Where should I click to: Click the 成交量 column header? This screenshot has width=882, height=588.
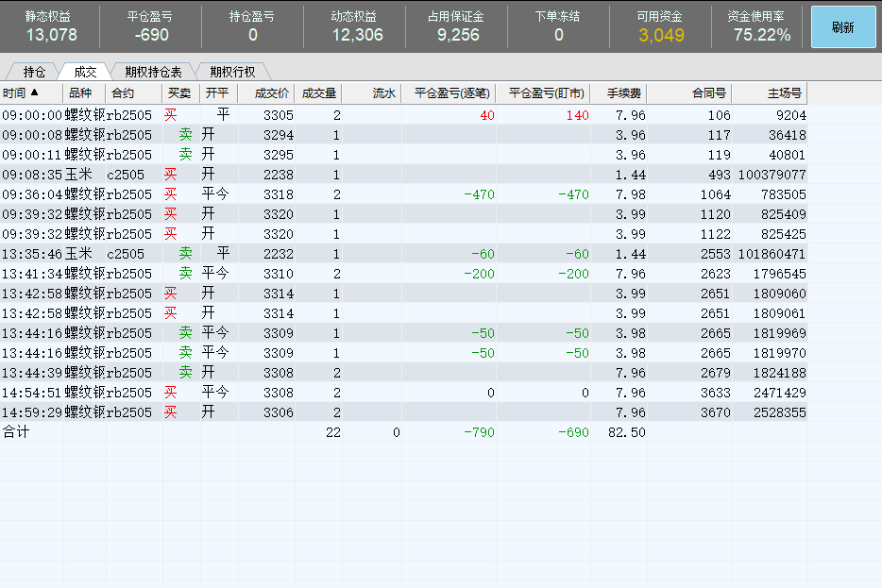(x=318, y=93)
